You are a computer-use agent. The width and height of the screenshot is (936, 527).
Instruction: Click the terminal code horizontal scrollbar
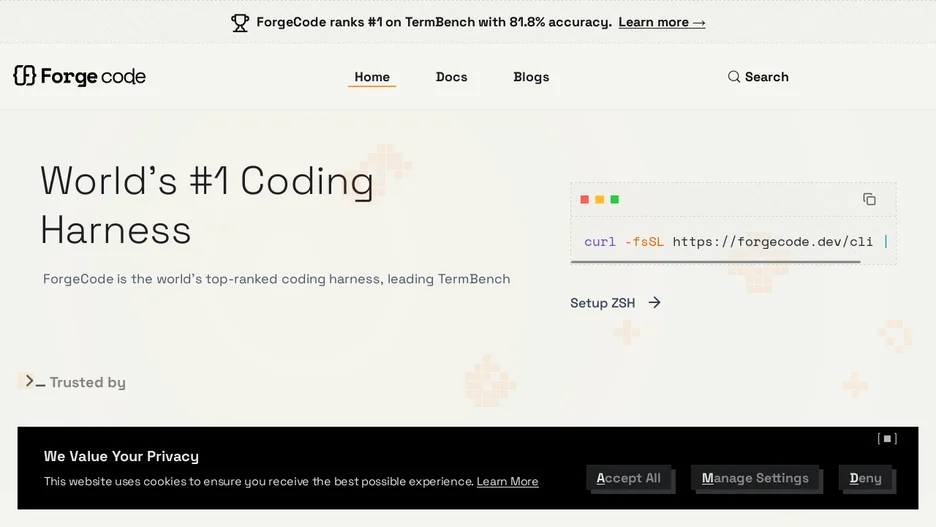click(x=715, y=261)
